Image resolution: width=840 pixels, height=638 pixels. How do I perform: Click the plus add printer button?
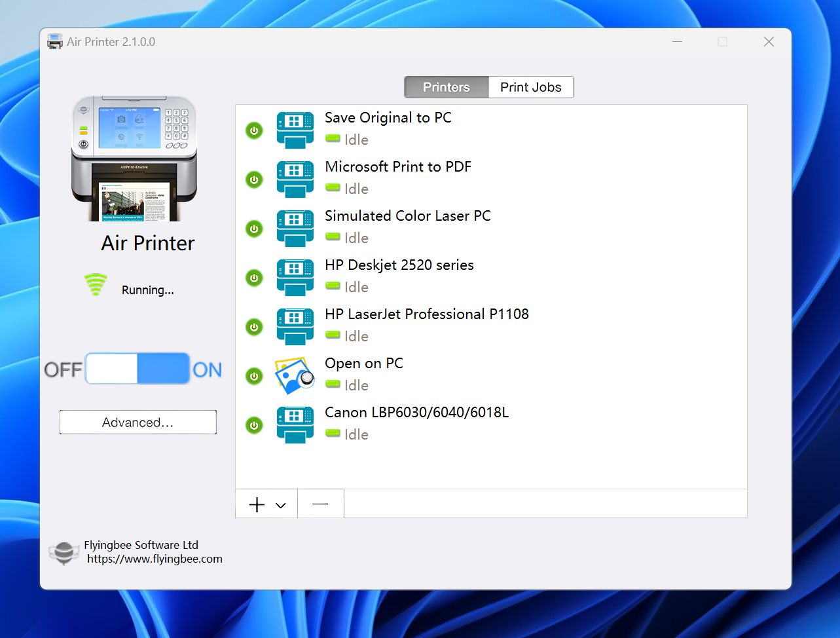tap(257, 504)
